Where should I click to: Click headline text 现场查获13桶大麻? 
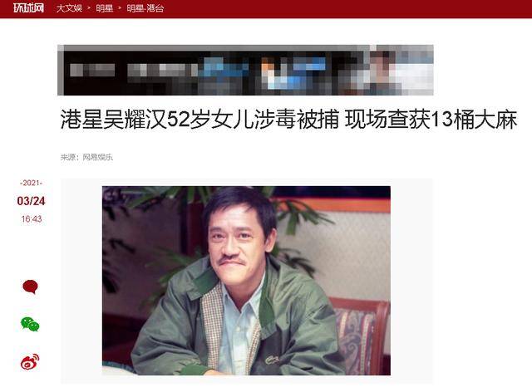(431, 120)
